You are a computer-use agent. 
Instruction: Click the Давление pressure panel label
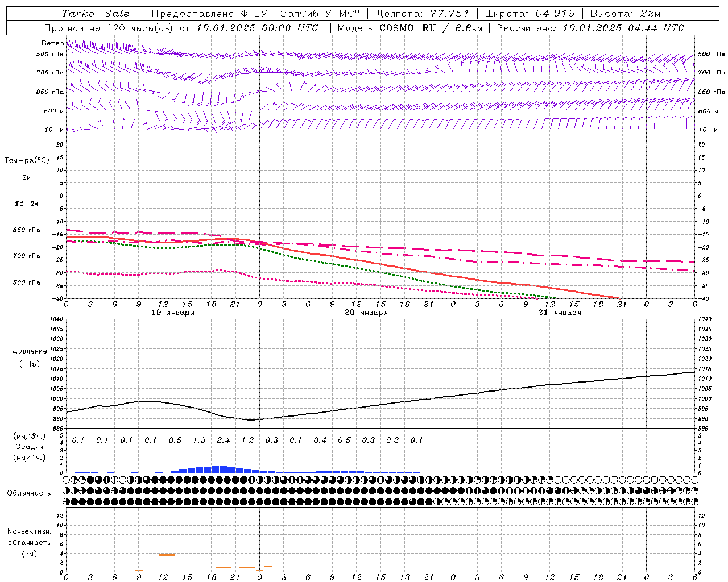[x=29, y=351]
